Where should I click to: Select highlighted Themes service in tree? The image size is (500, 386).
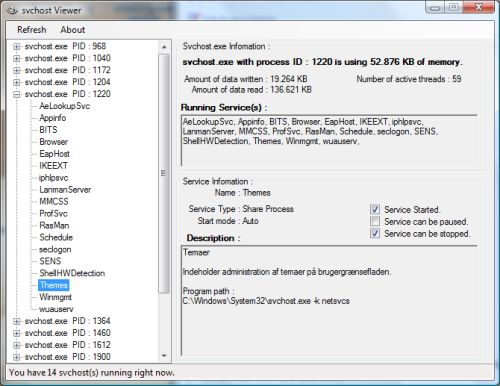(x=54, y=285)
